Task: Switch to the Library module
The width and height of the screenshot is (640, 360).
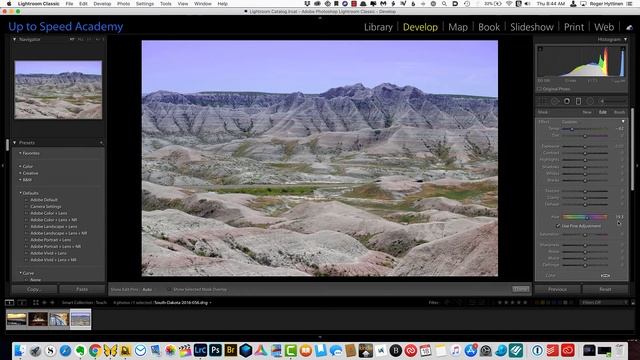Action: (378, 27)
